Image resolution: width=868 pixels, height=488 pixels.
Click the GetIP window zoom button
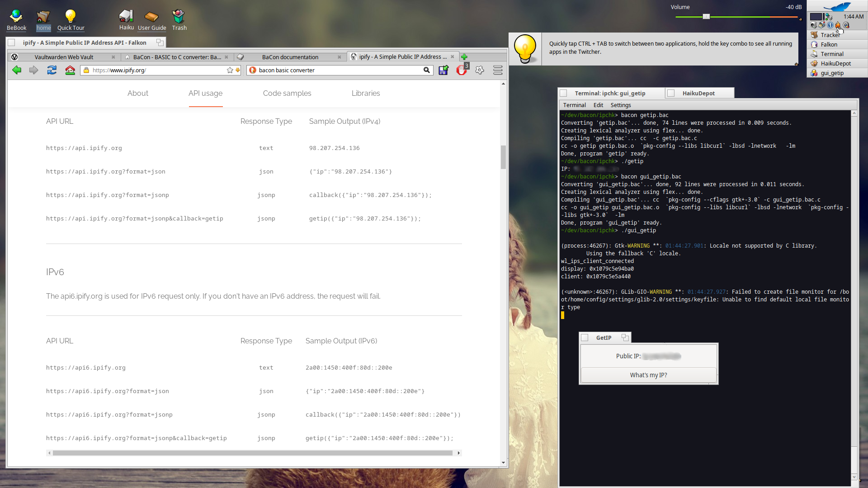(x=625, y=338)
